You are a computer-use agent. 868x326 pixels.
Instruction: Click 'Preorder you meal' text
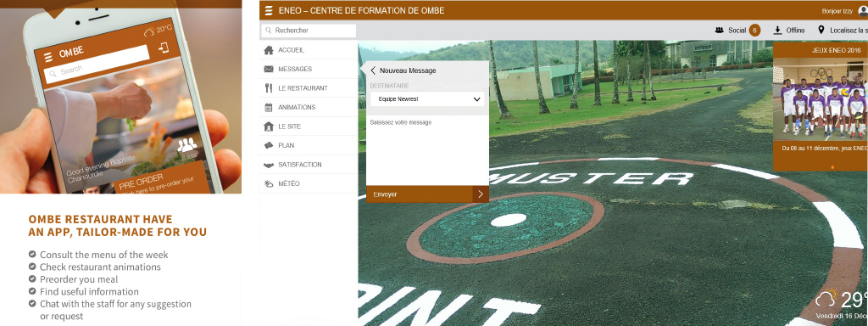pyautogui.click(x=79, y=279)
